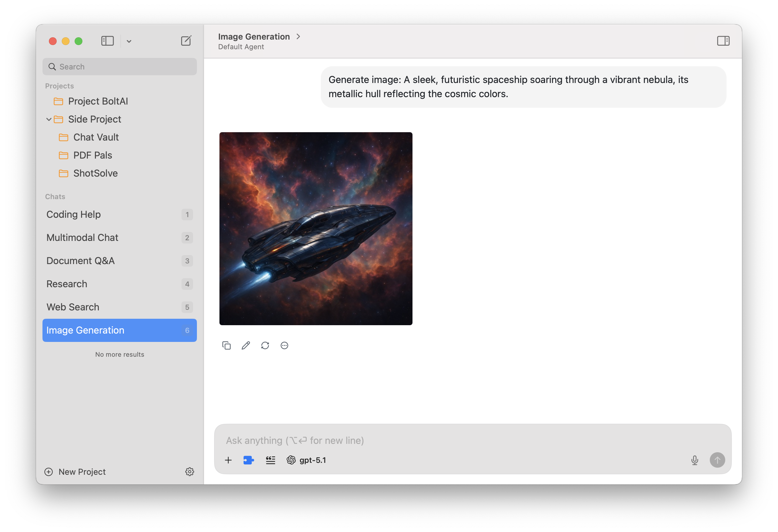The width and height of the screenshot is (778, 532).
Task: Collapse the Side Project folder
Action: [49, 119]
